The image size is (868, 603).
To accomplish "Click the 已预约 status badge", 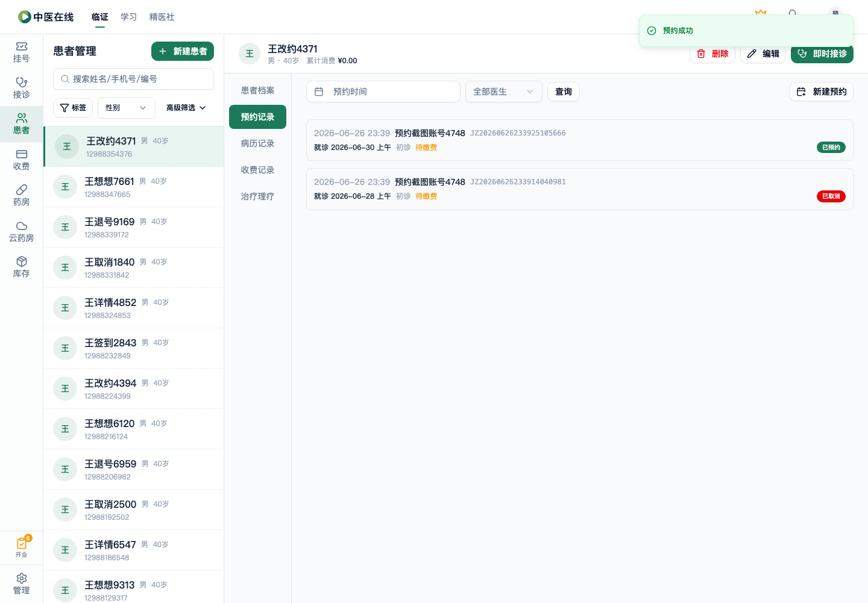I will (831, 148).
